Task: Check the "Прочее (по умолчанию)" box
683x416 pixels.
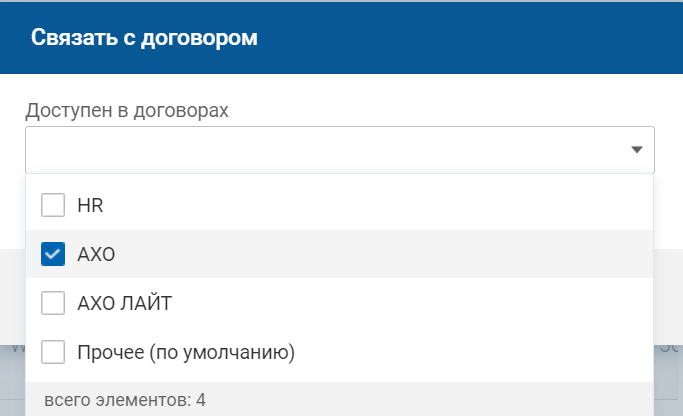Action: point(53,352)
